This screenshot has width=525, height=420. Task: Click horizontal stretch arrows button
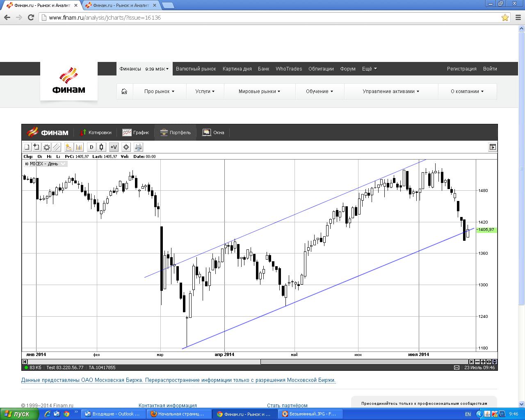(x=489, y=362)
